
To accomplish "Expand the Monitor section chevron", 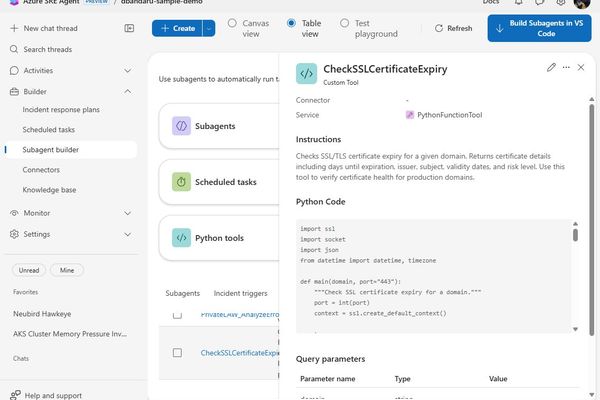I will coord(128,213).
